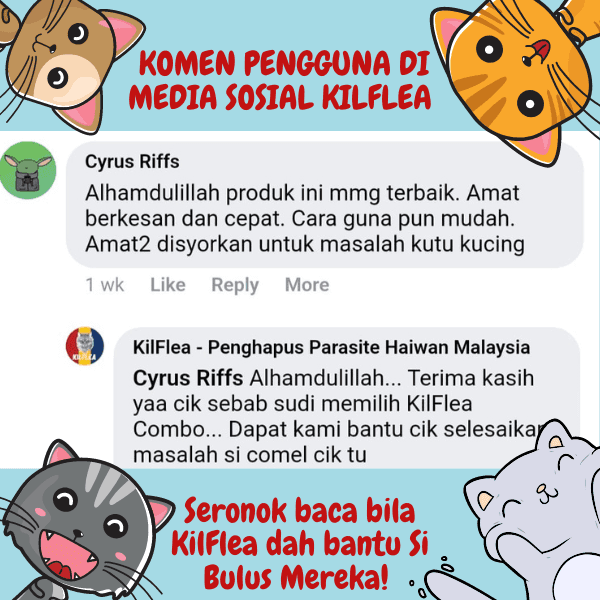Click the 'Seronok baca bila KilFlea' caption
The image size is (600, 600).
[x=299, y=544]
